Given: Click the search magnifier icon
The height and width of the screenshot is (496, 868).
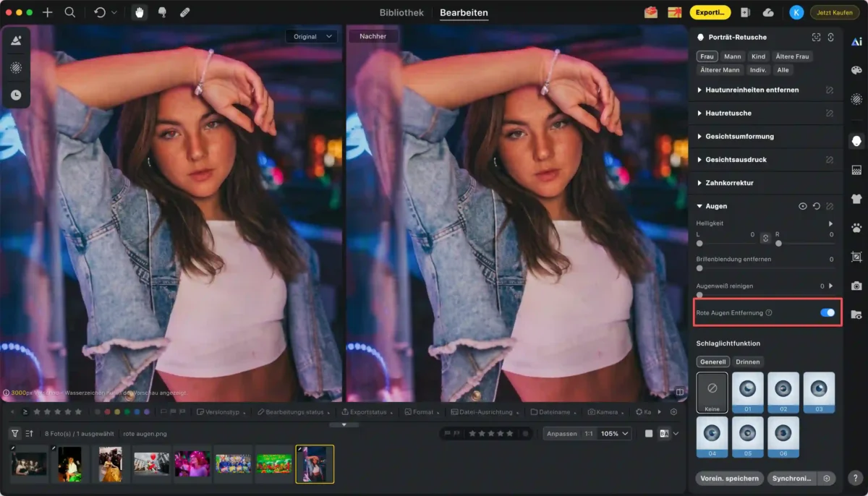Looking at the screenshot, I should 69,12.
